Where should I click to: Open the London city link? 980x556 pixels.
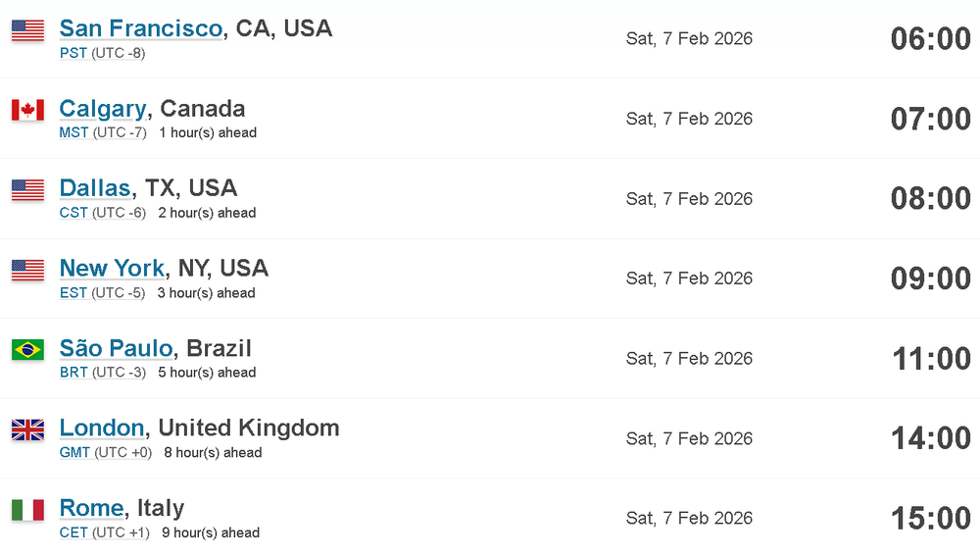[102, 428]
